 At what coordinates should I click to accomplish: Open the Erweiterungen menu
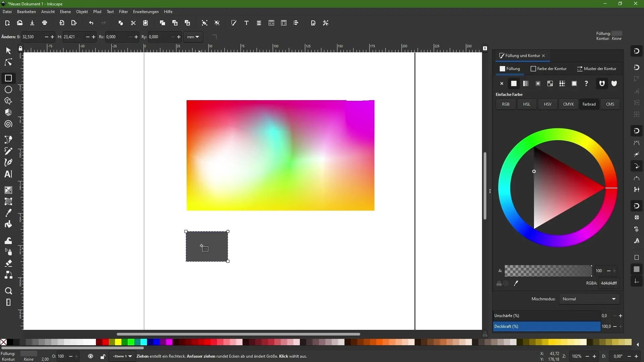[x=146, y=12]
